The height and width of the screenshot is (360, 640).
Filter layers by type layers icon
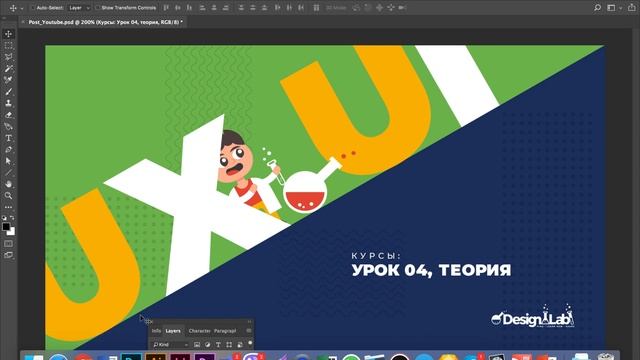click(x=218, y=345)
